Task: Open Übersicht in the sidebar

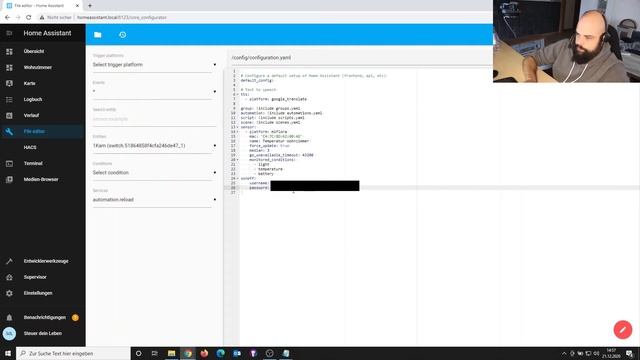Action: 34,51
